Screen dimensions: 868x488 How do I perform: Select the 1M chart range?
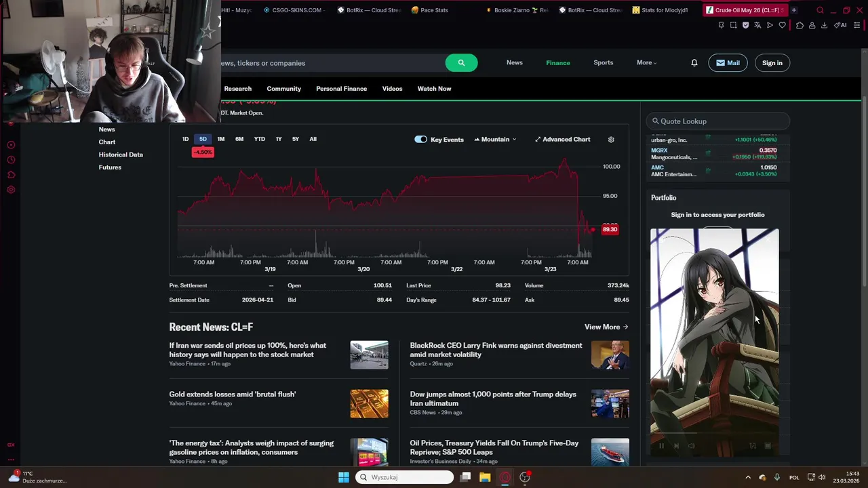pyautogui.click(x=220, y=139)
